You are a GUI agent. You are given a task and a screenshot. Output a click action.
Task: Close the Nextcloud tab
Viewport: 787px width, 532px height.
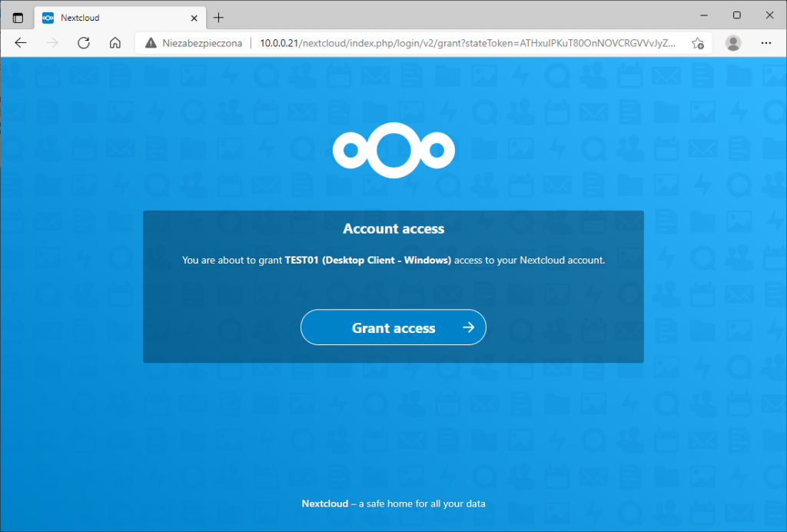point(194,18)
